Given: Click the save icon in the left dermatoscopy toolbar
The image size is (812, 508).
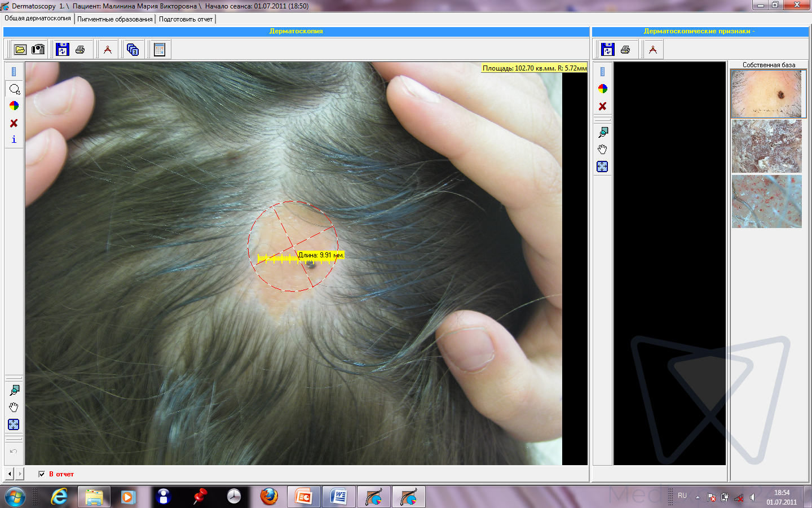Looking at the screenshot, I should (62, 50).
